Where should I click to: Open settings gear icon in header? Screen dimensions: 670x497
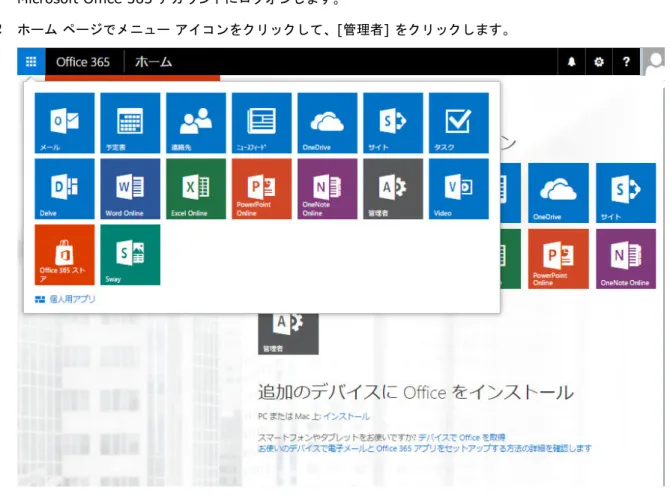599,62
